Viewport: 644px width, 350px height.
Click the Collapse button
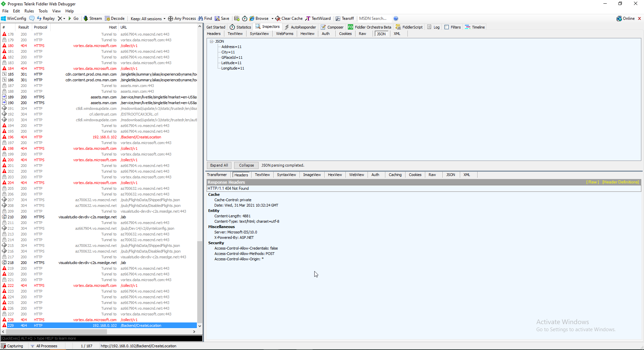(x=247, y=165)
